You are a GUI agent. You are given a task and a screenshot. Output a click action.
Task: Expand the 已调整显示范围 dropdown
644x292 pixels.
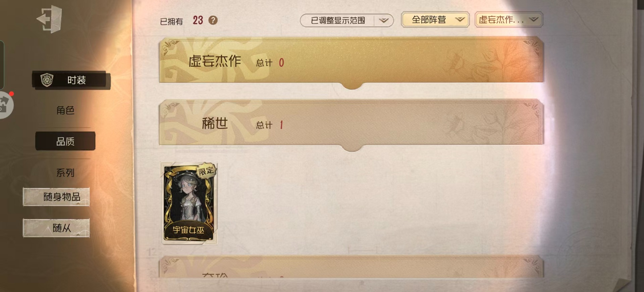point(346,20)
